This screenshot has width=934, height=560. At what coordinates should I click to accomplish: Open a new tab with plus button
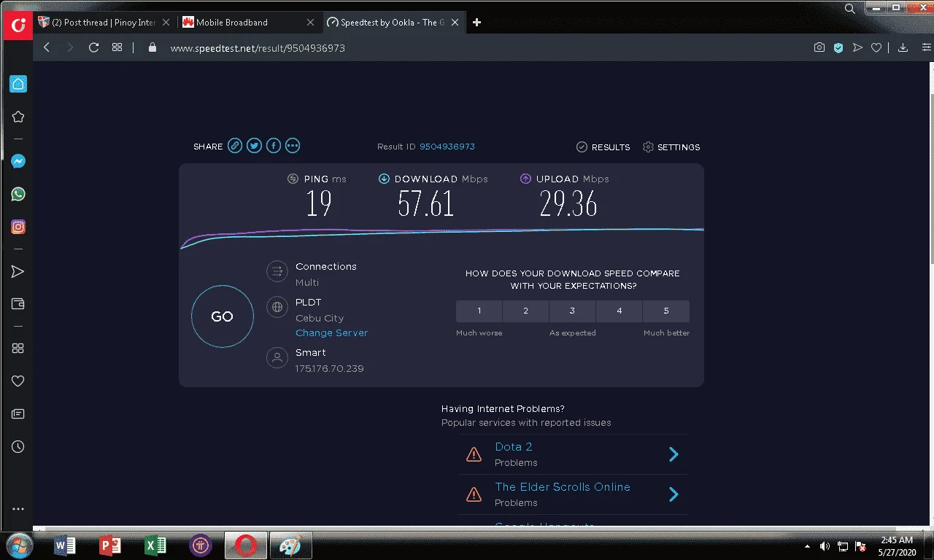(x=476, y=23)
